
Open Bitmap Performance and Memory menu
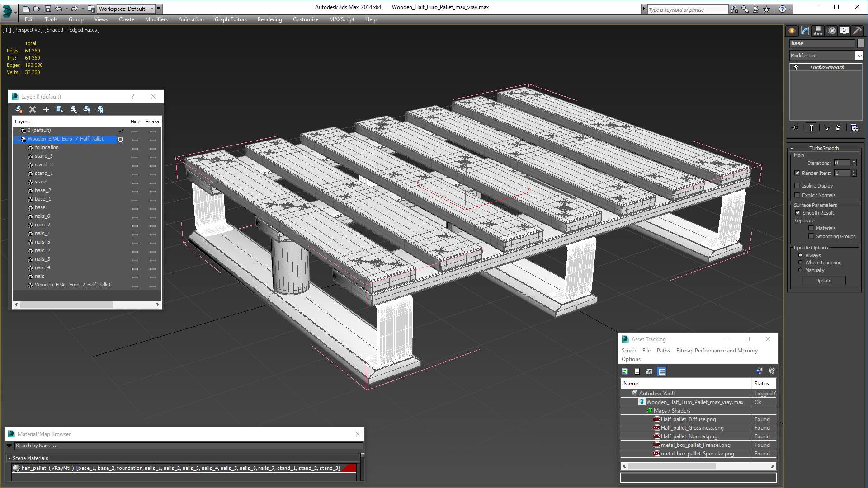(717, 351)
